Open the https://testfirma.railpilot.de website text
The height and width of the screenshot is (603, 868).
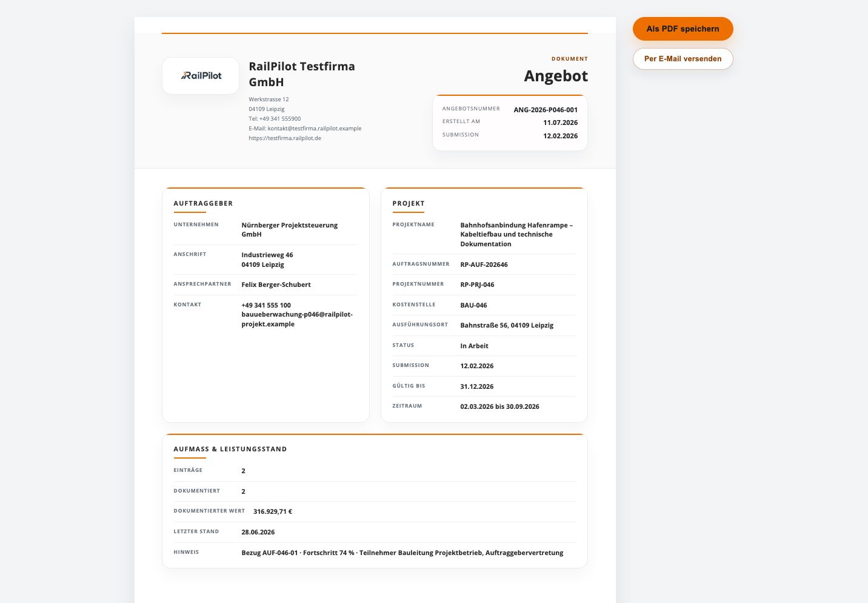coord(285,138)
